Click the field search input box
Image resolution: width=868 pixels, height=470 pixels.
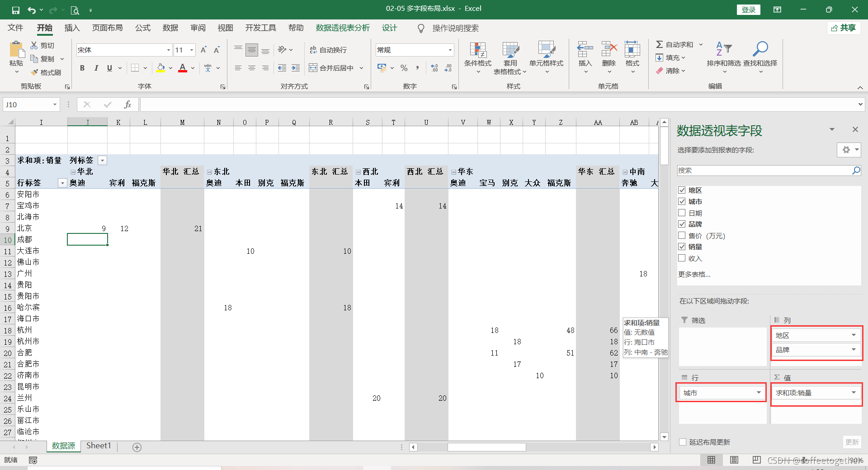click(x=764, y=171)
